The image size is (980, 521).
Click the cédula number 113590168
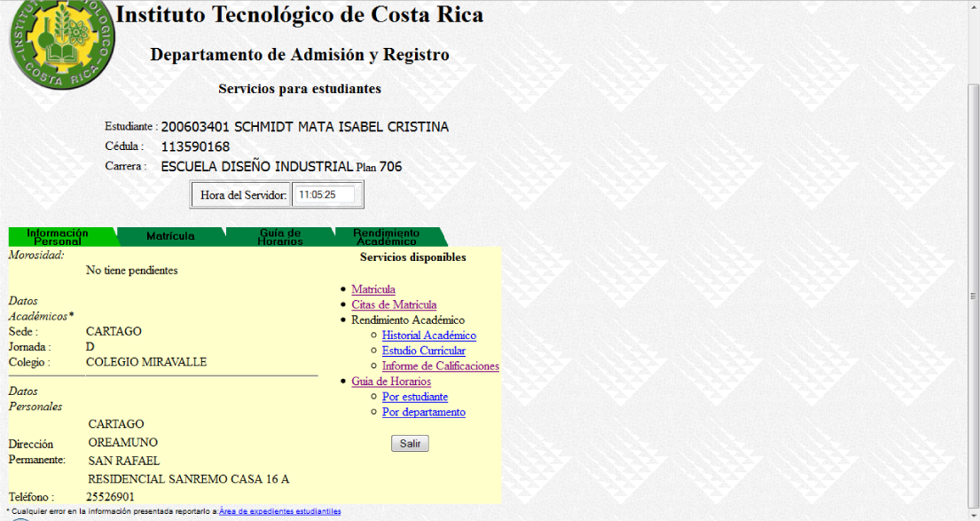click(196, 147)
